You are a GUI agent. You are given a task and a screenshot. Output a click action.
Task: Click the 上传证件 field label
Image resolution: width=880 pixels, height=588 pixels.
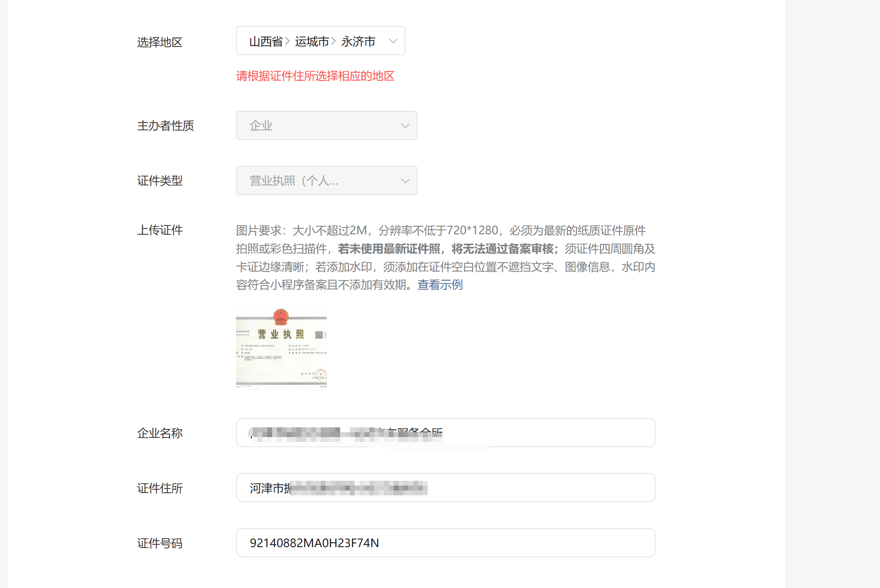click(x=160, y=230)
